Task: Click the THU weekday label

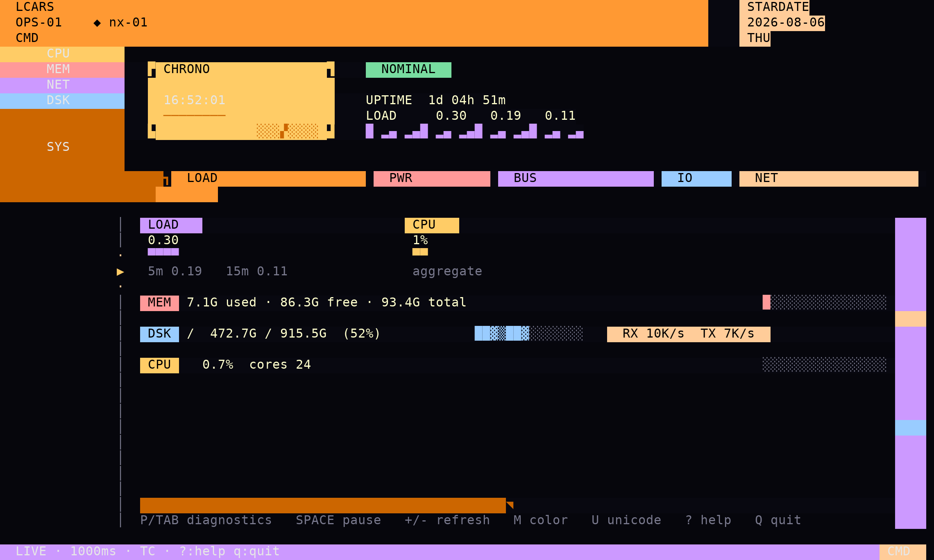Action: [759, 38]
